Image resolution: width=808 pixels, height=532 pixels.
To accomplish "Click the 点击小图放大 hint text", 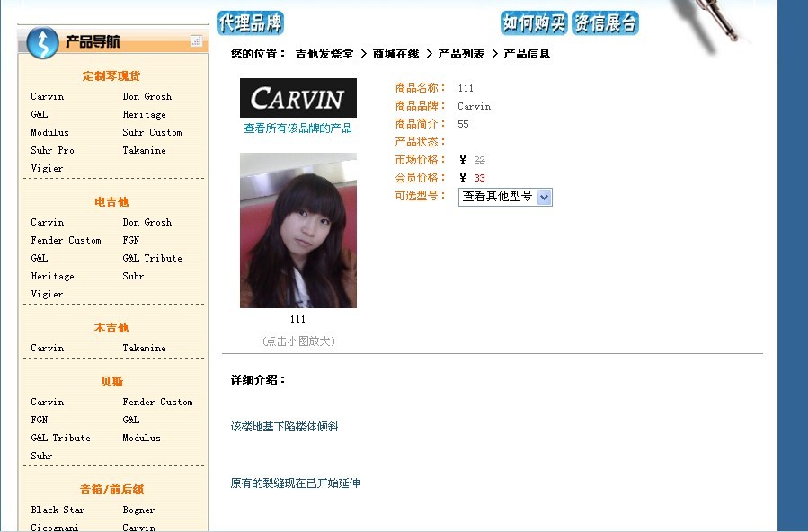I will click(x=298, y=341).
